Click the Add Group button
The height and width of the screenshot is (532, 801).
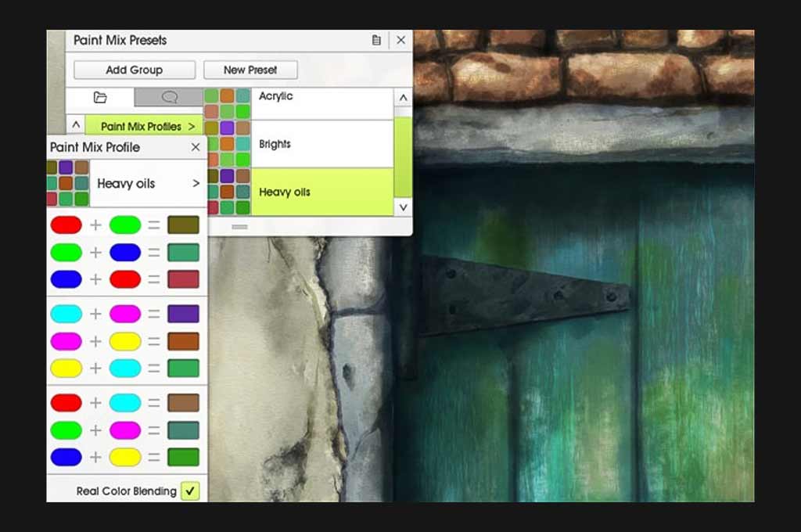tap(133, 70)
